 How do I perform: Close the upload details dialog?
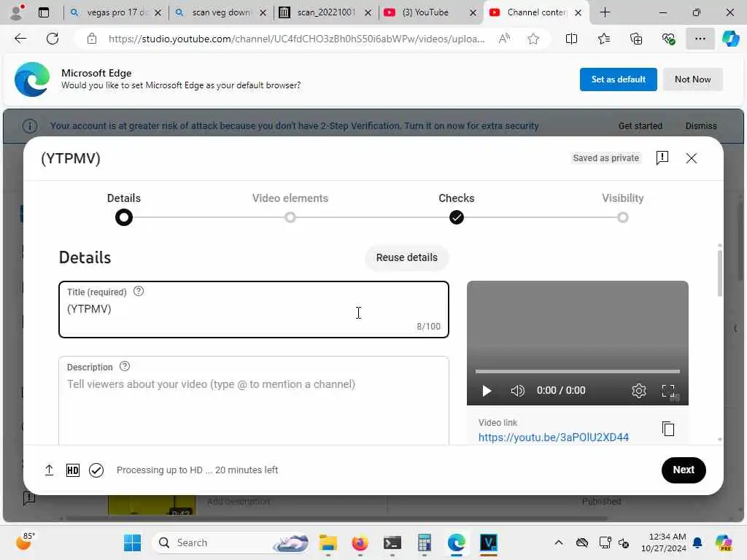pyautogui.click(x=692, y=158)
